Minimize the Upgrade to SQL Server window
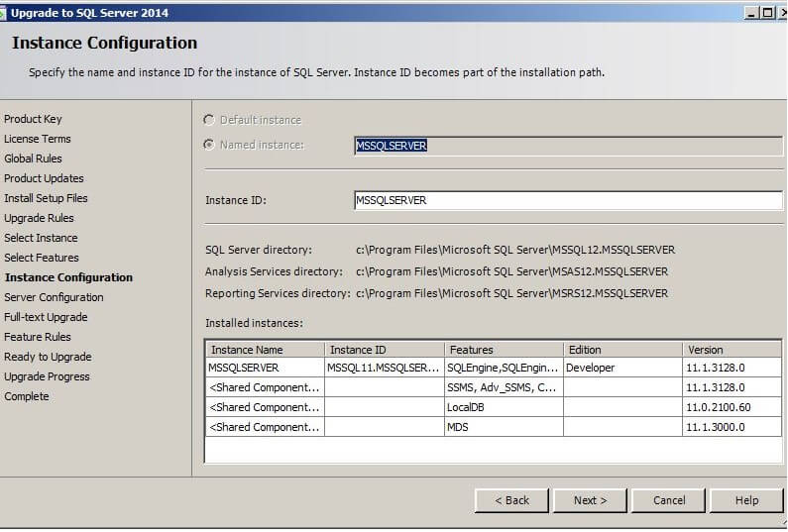 [x=753, y=12]
